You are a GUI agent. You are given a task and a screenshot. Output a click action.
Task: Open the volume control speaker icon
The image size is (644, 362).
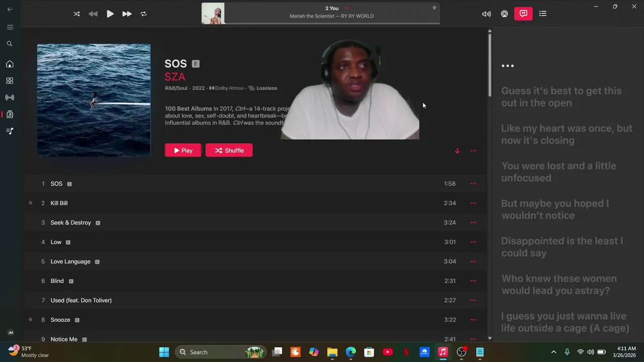click(x=486, y=14)
